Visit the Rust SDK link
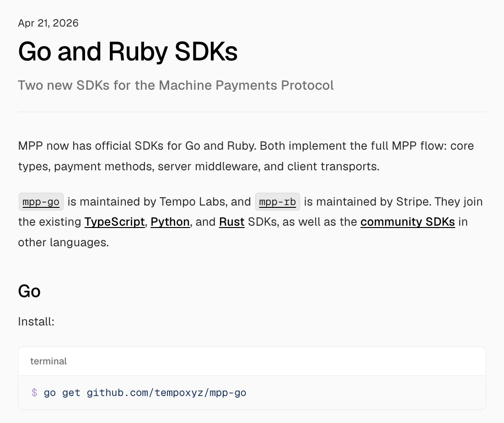This screenshot has width=504, height=423. (x=232, y=222)
